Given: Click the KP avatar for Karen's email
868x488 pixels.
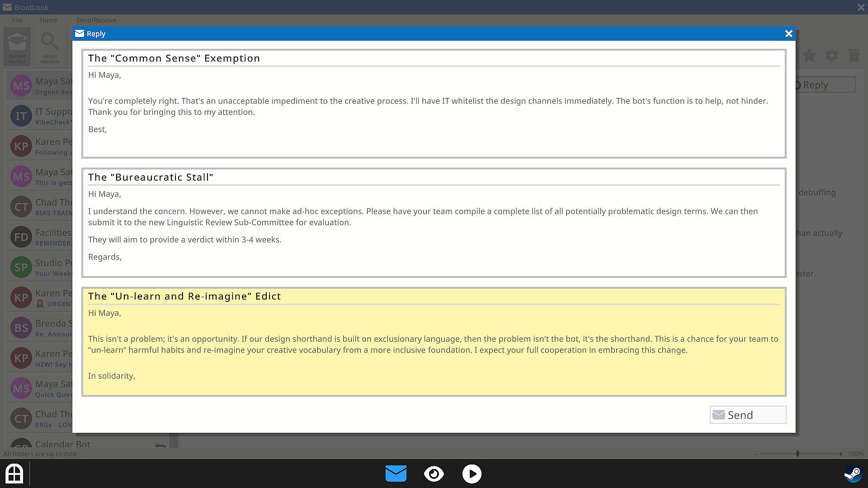Looking at the screenshot, I should coord(21,146).
